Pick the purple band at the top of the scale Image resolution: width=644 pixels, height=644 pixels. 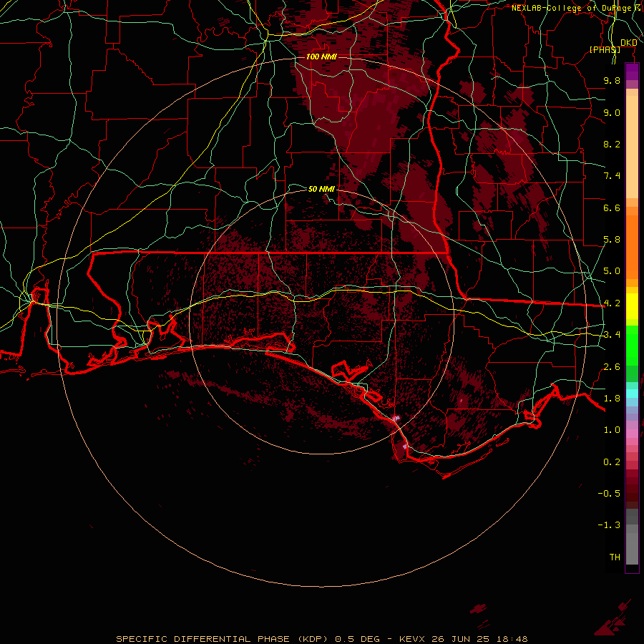(x=632, y=72)
